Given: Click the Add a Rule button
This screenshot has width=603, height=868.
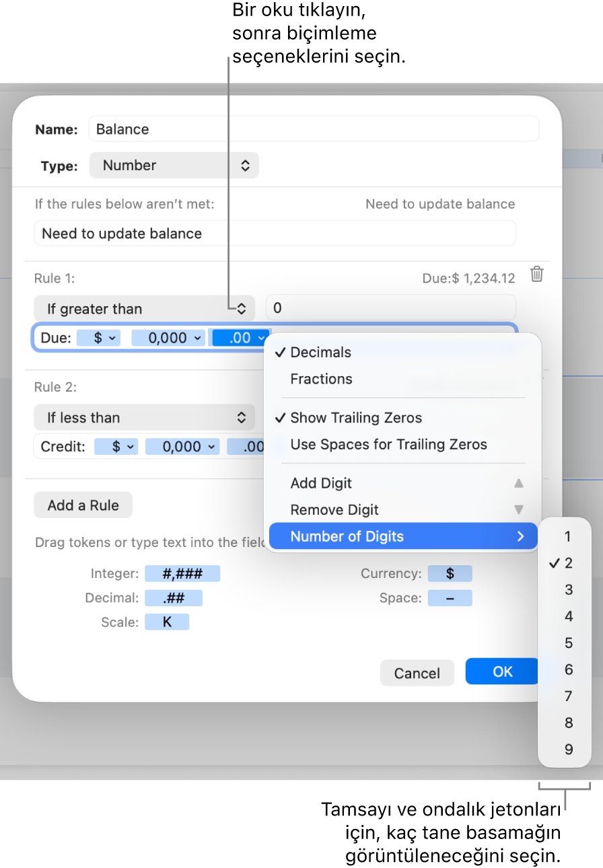Looking at the screenshot, I should [83, 505].
